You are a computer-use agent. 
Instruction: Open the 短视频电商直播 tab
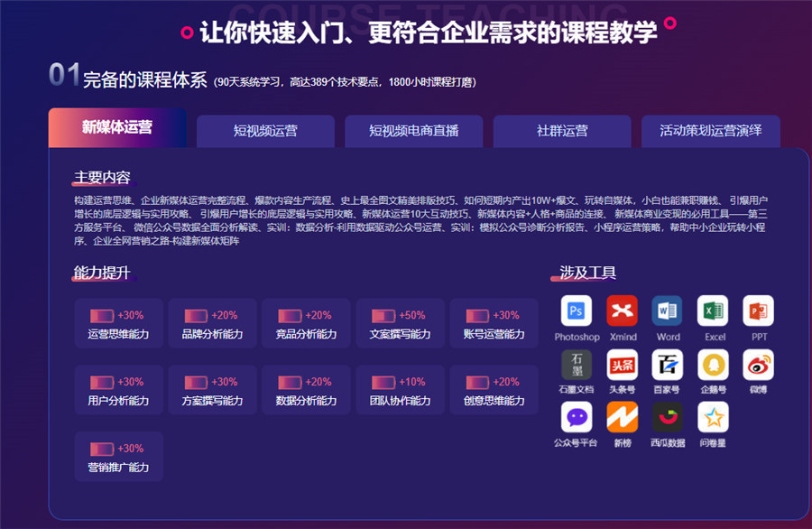(413, 131)
